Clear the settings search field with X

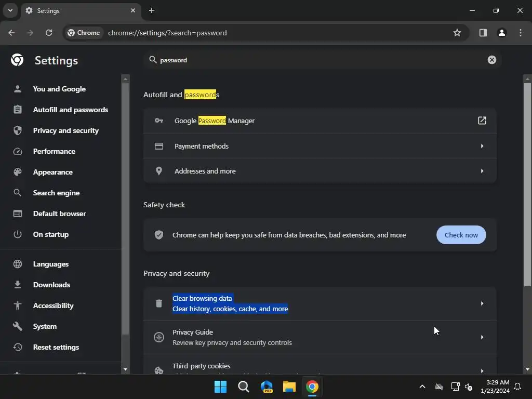491,60
